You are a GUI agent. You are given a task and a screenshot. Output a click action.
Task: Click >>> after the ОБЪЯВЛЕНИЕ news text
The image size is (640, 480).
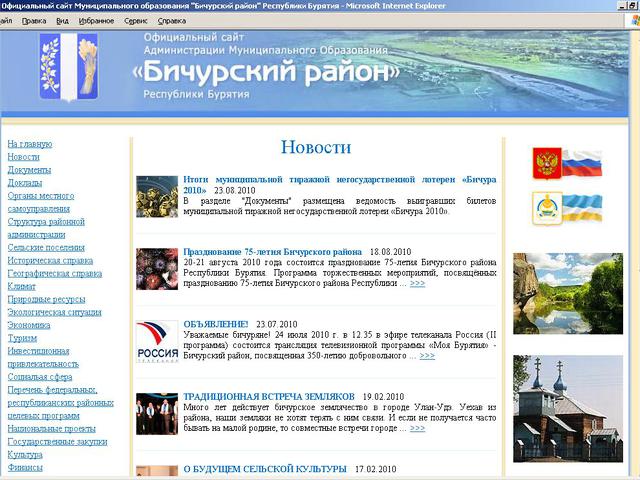pyautogui.click(x=427, y=356)
